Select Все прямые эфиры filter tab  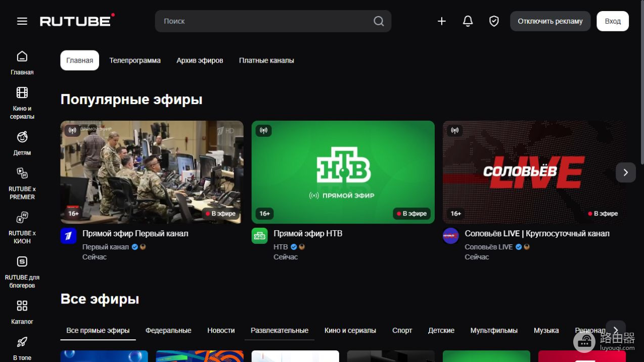point(98,330)
